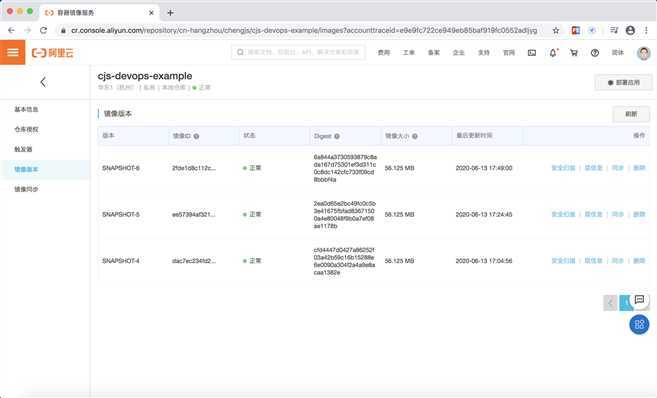Open 仓库授权 in sidebar
Image resolution: width=657 pixels, height=398 pixels.
[x=26, y=129]
